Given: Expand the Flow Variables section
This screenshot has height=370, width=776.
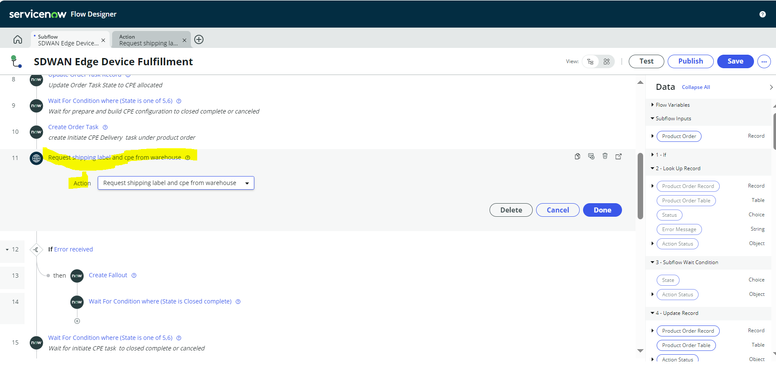Looking at the screenshot, I should (652, 105).
